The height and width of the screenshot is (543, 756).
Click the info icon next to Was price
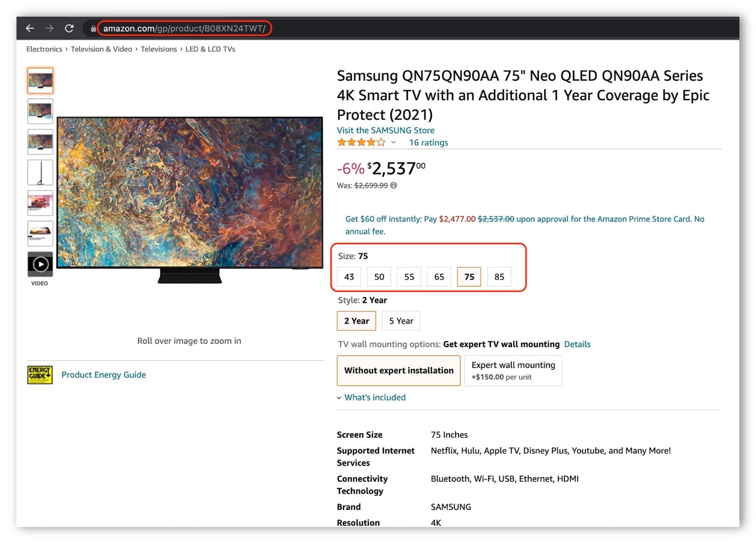(x=394, y=185)
